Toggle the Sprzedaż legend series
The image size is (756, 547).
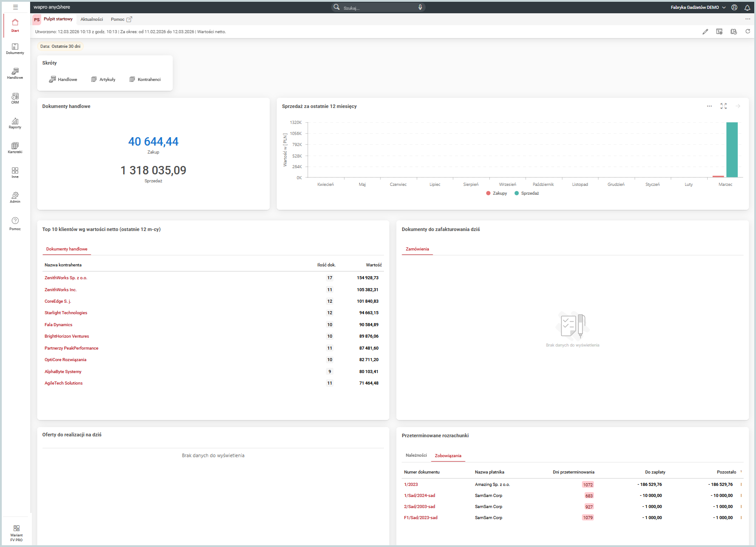(x=527, y=193)
